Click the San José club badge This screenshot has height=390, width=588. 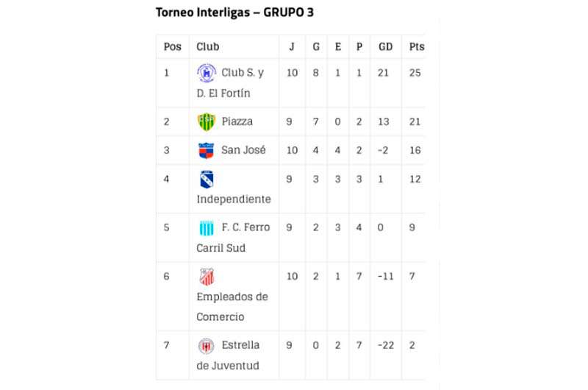[207, 151]
